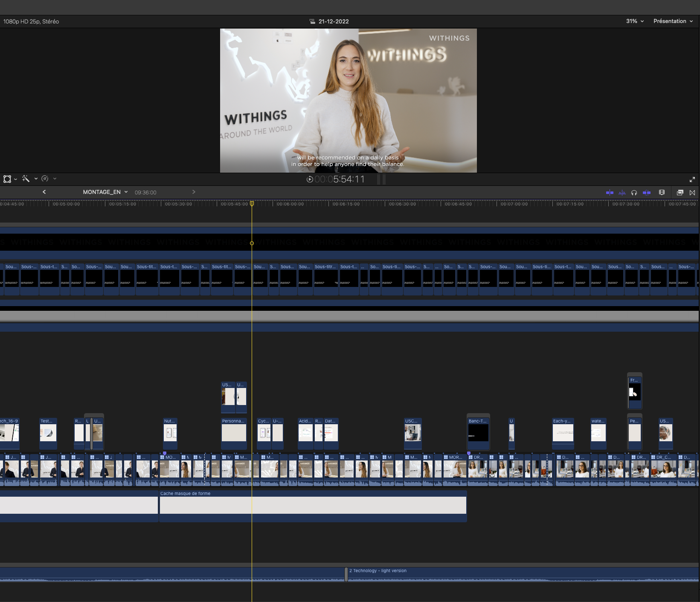This screenshot has width=700, height=602.
Task: Select the Acid... connected clip
Action: coord(305,433)
